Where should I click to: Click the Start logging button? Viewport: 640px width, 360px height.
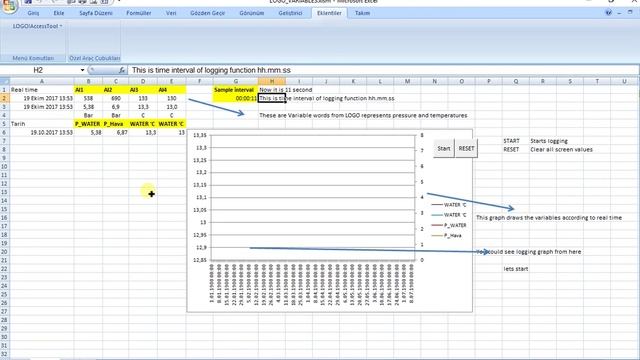click(444, 149)
